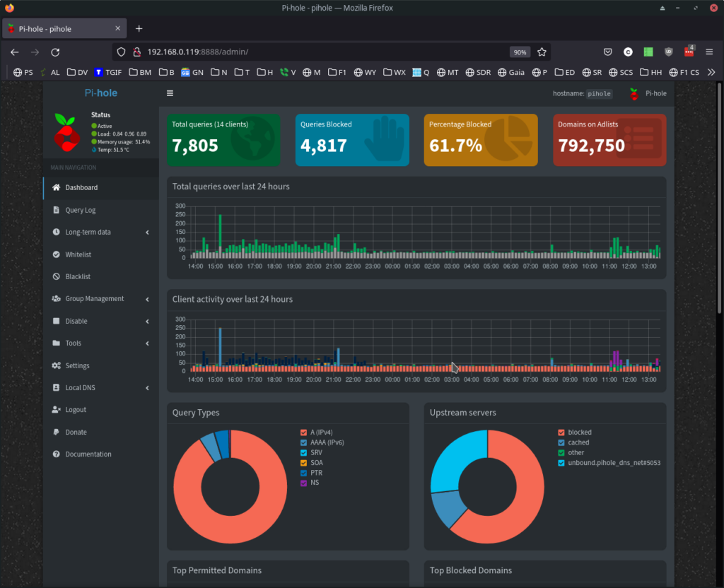
Task: Click the page vertical scrollbar
Action: click(719, 199)
